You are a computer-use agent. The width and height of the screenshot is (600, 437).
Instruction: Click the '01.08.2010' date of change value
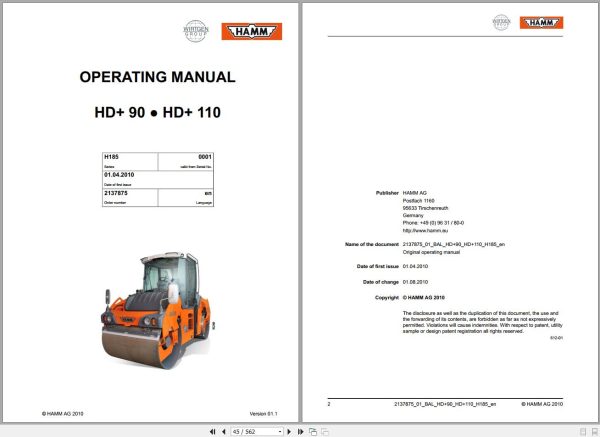click(x=415, y=282)
